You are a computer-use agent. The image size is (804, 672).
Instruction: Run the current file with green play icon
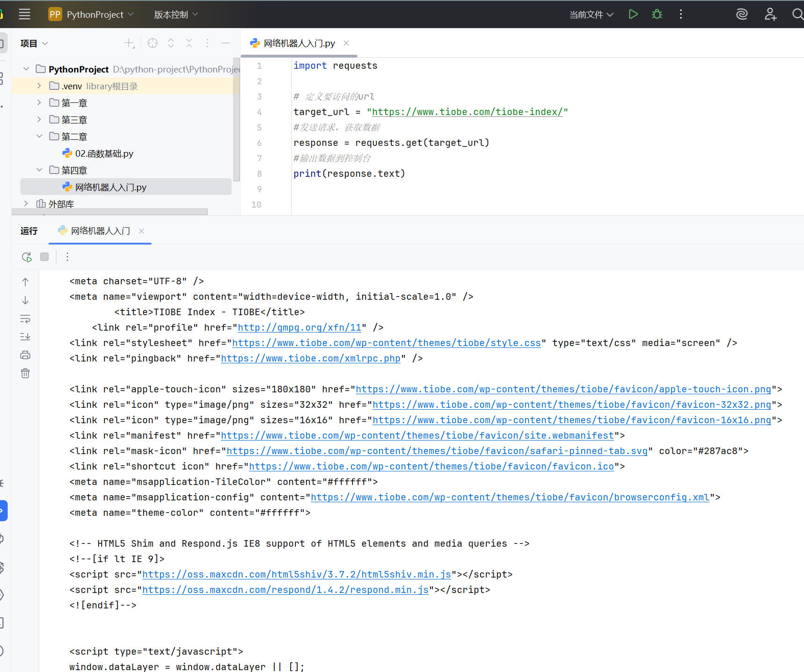[633, 14]
